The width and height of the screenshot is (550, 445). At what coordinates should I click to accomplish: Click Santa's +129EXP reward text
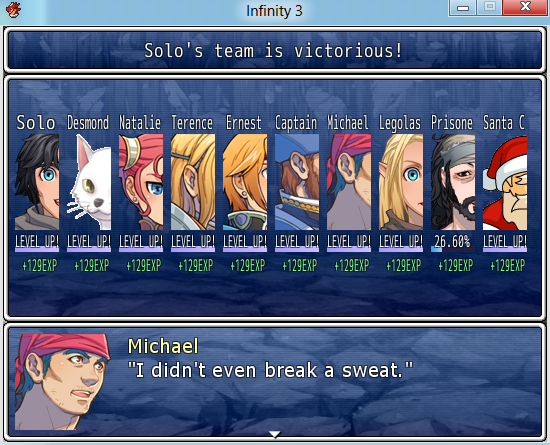pos(508,265)
